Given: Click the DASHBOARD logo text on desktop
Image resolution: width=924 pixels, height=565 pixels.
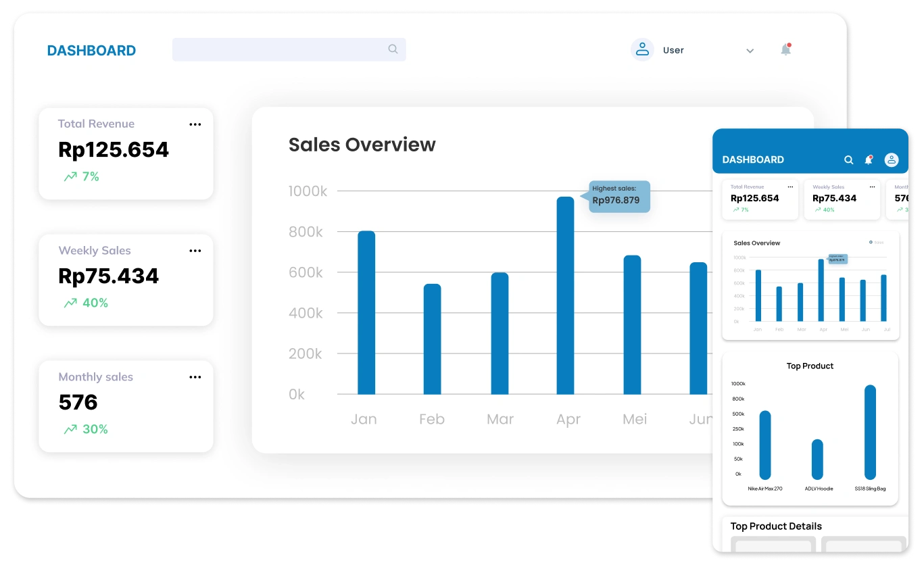Looking at the screenshot, I should [91, 51].
